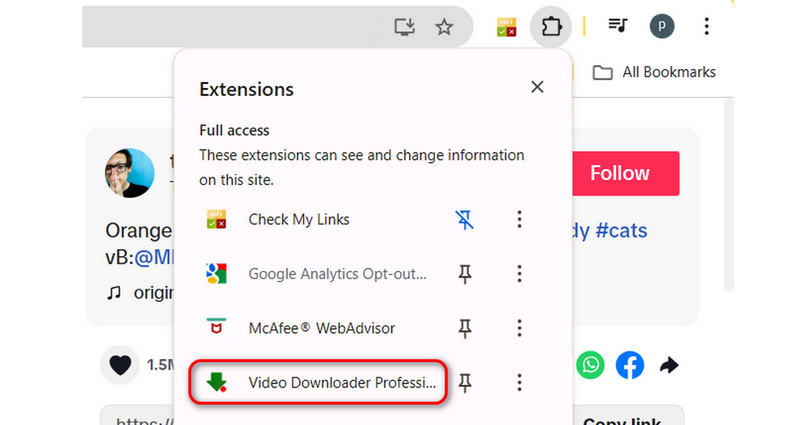
Task: Click the Extensions puzzle piece icon
Action: pos(551,27)
